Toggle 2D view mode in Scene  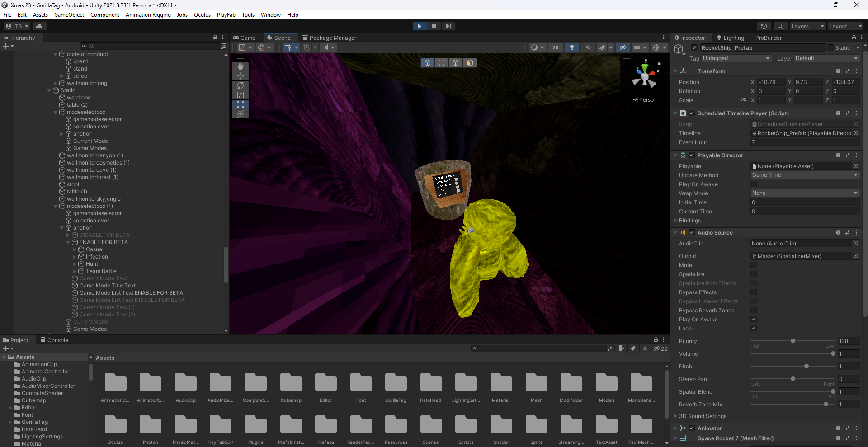pyautogui.click(x=556, y=47)
